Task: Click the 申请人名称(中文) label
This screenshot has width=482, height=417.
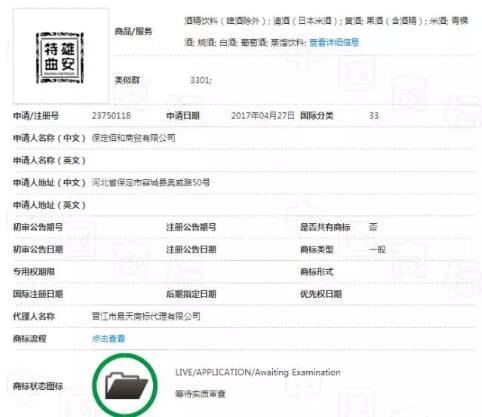Action: click(49, 138)
